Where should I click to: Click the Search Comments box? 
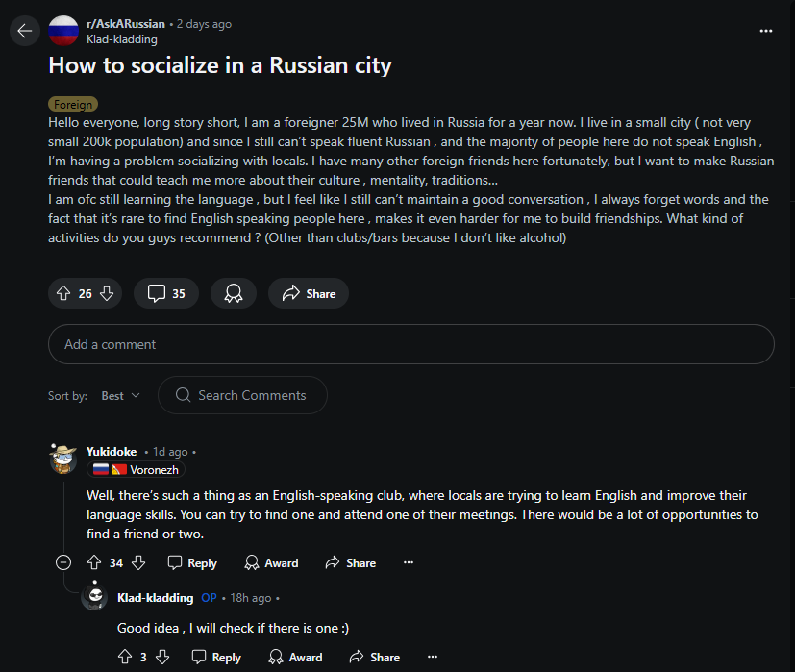[x=242, y=395]
